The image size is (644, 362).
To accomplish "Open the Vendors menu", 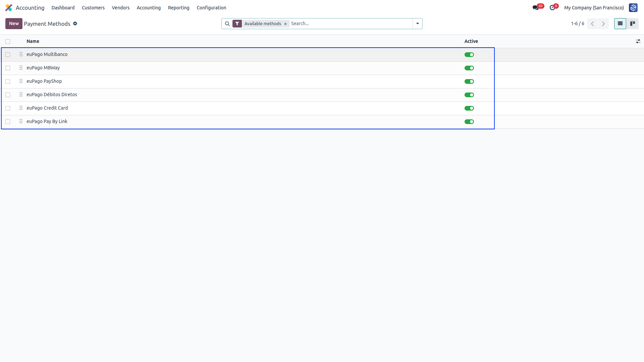I will point(120,8).
